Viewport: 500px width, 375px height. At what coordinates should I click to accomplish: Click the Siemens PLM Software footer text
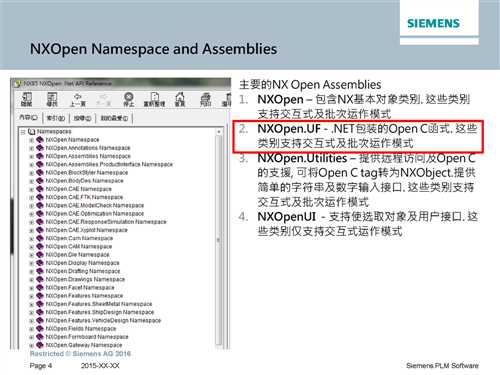[x=442, y=366]
